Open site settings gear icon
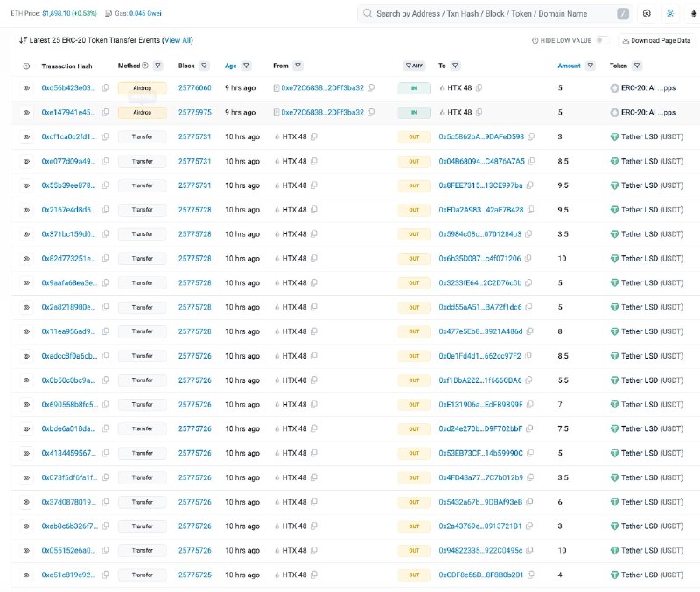Screen dimensions: 700x592 coord(647,13)
